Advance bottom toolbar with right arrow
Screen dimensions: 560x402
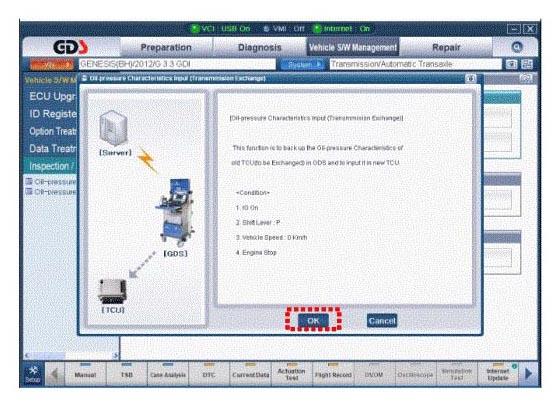pos(529,374)
